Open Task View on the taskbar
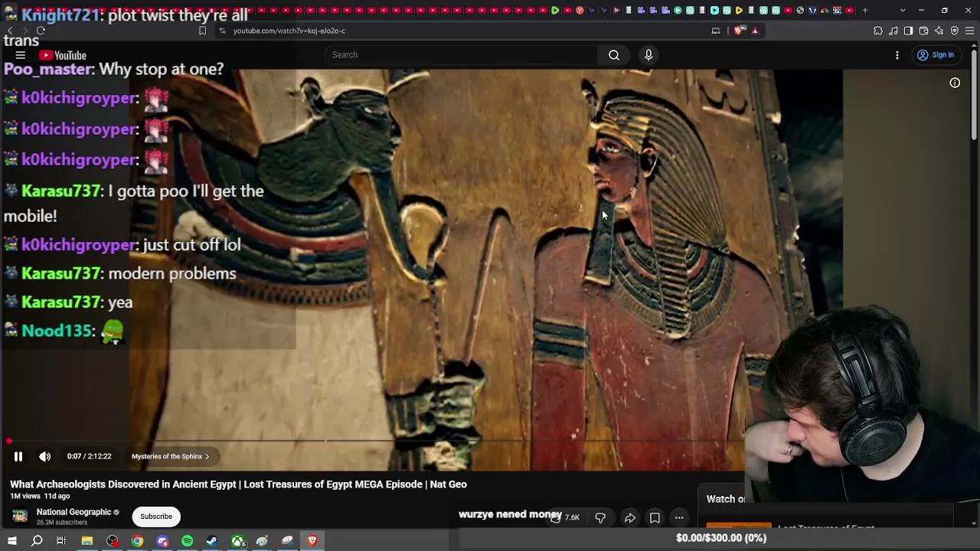The height and width of the screenshot is (551, 980). point(61,541)
